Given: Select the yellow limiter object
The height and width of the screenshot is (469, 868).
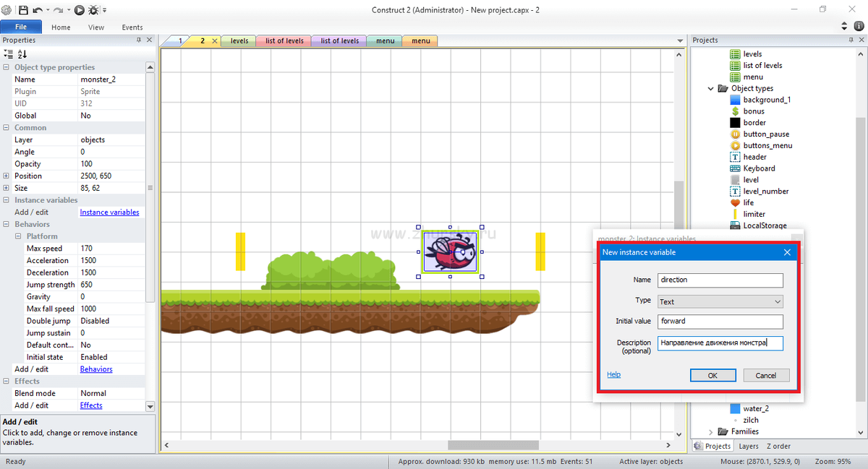Looking at the screenshot, I should tap(747, 214).
